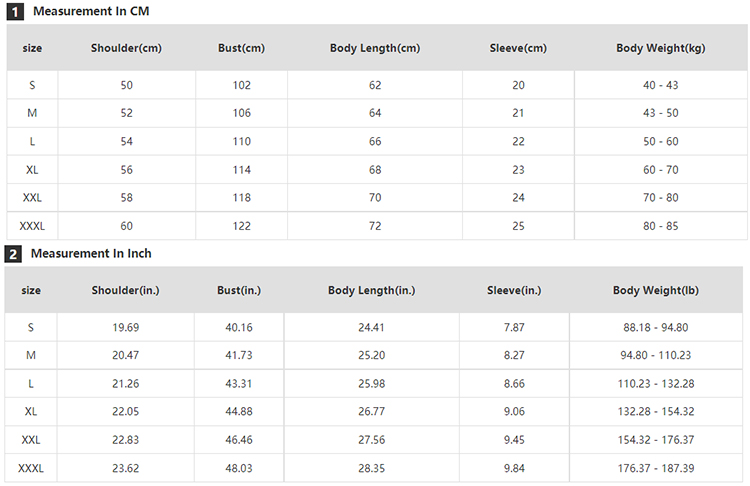The width and height of the screenshot is (750, 486).
Task: Click the body length value 27.56 cell
Action: point(372,440)
